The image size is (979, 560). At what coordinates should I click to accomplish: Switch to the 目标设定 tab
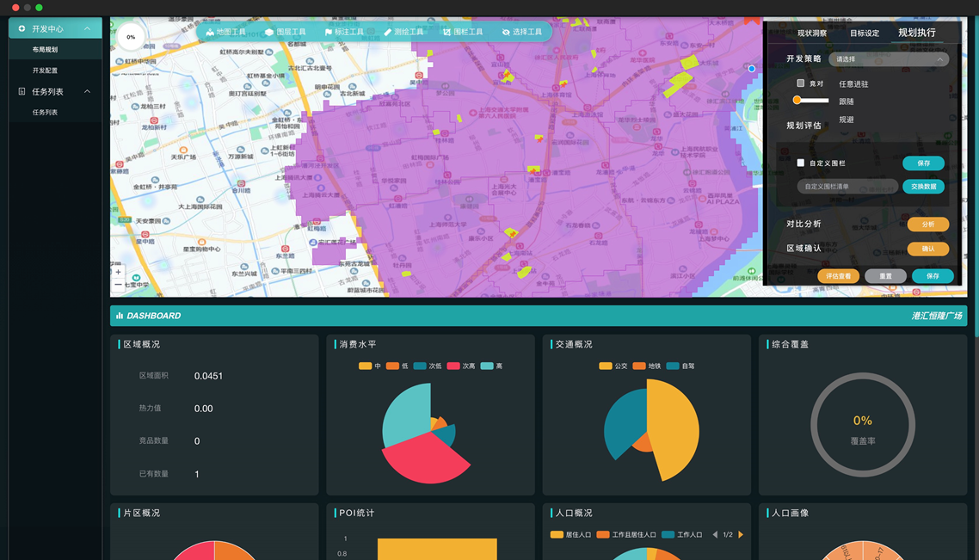click(x=865, y=34)
